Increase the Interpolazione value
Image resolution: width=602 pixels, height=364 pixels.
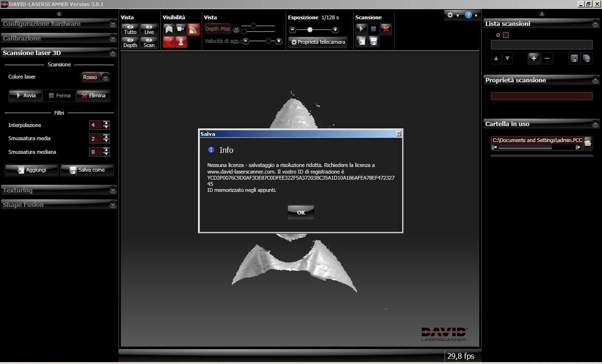(106, 123)
